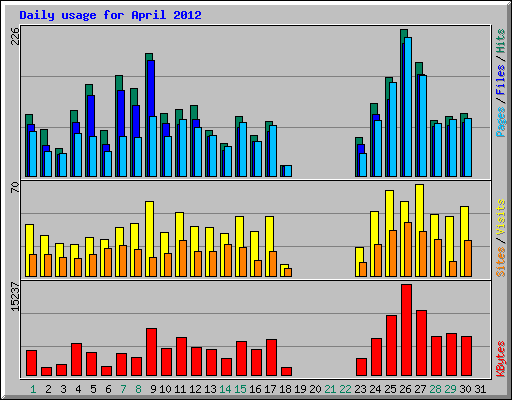
Task: Select green weekend day label 7
Action: [123, 389]
